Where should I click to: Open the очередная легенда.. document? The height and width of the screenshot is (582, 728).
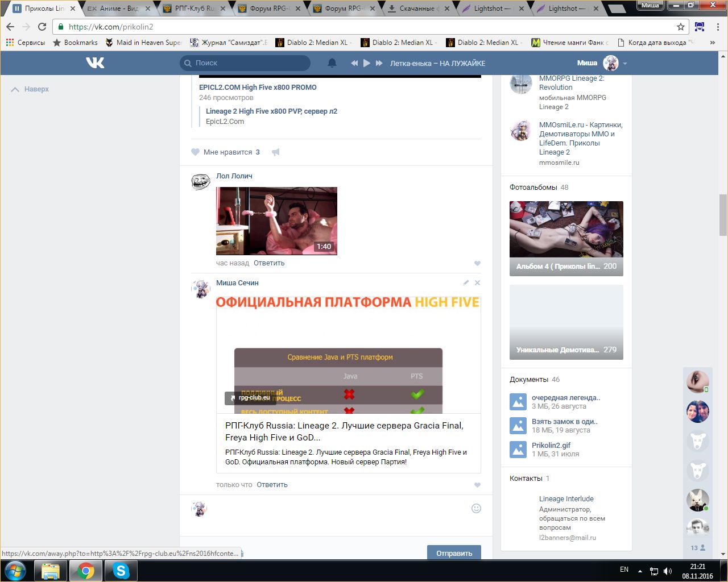[x=566, y=398]
